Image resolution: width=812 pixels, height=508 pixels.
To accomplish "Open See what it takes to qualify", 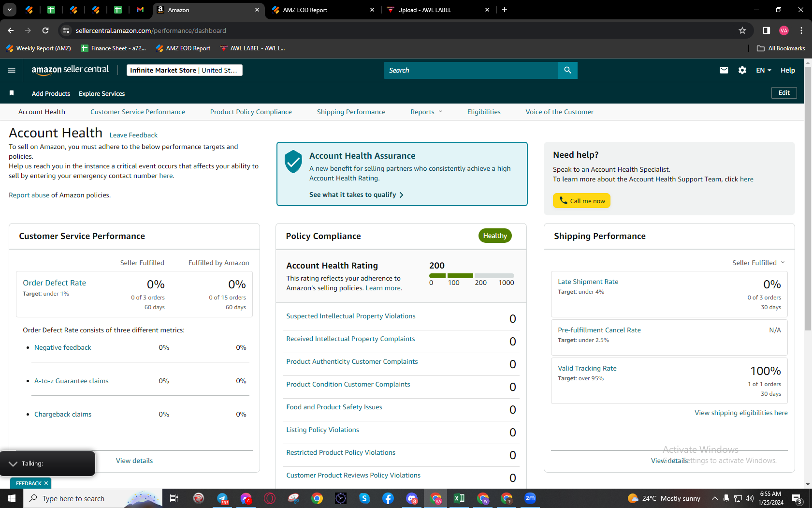I will (356, 194).
